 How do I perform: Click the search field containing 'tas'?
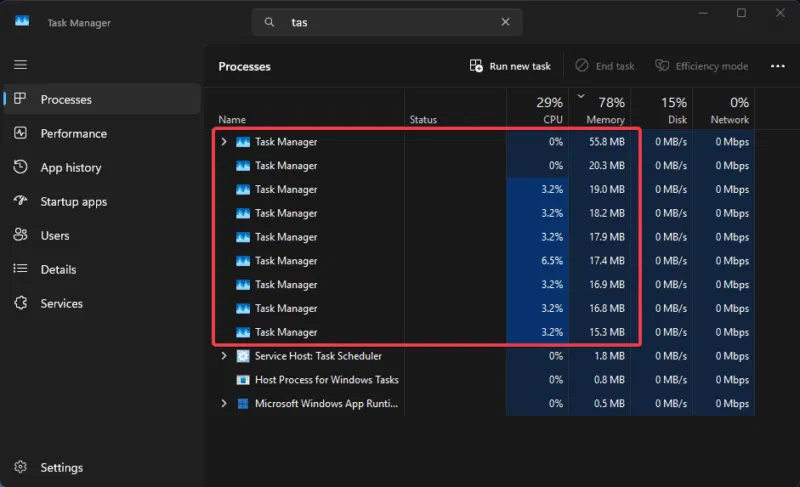(388, 22)
